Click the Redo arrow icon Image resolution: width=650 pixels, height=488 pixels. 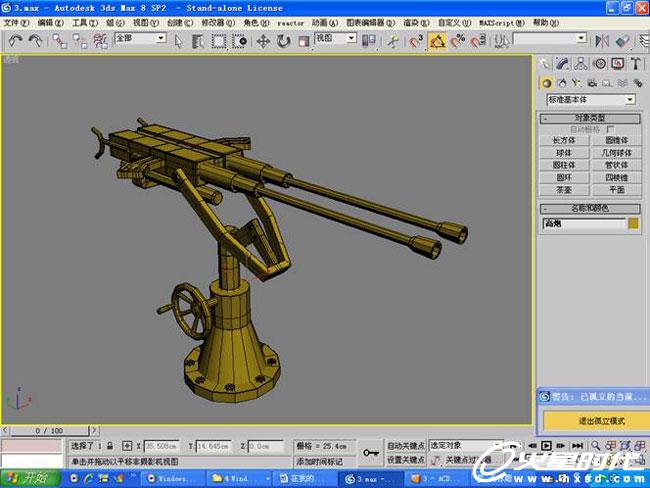pos(36,41)
